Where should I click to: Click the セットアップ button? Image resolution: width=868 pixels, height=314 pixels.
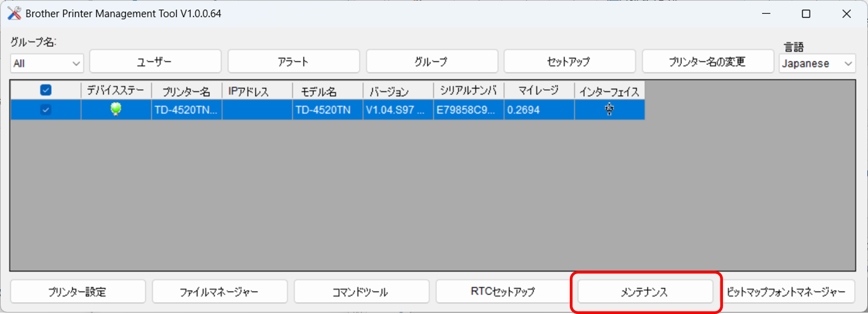pos(569,62)
